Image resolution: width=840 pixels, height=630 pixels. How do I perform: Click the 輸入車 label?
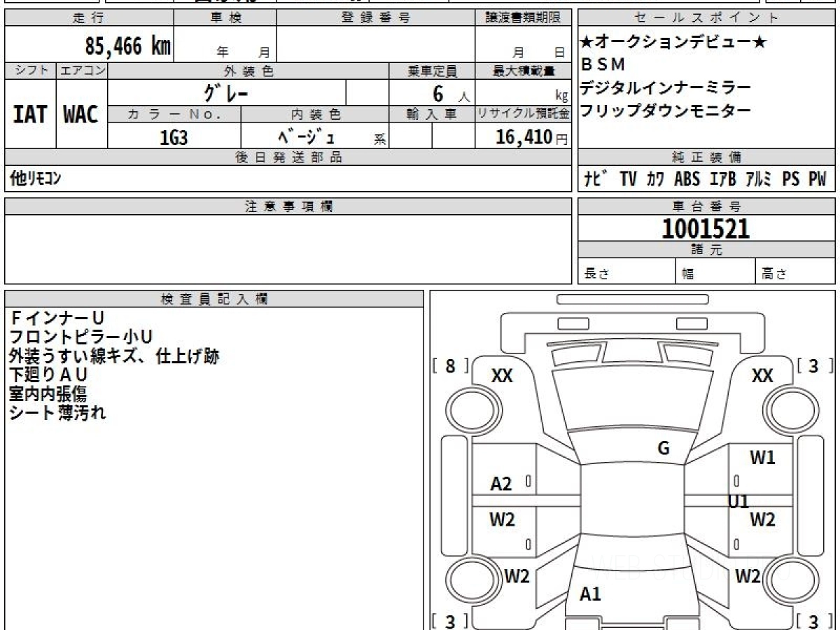click(x=432, y=114)
